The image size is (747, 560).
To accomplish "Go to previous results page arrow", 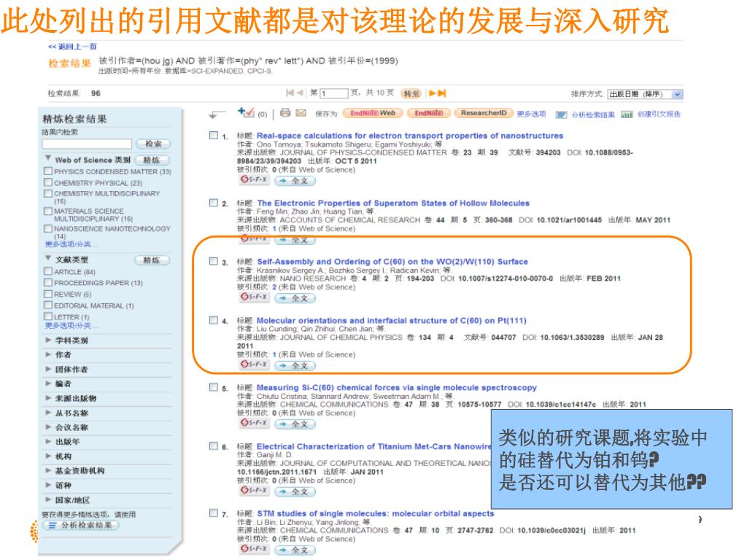I will (x=300, y=93).
